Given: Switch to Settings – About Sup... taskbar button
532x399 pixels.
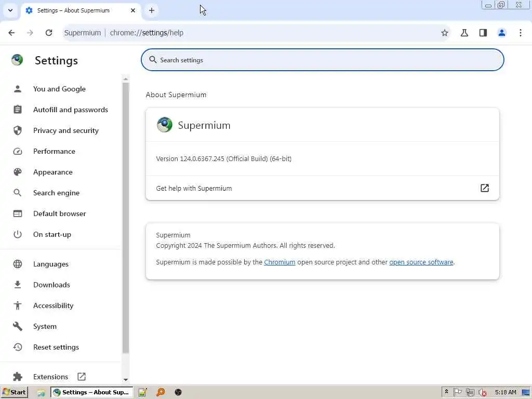Looking at the screenshot, I should (x=91, y=392).
